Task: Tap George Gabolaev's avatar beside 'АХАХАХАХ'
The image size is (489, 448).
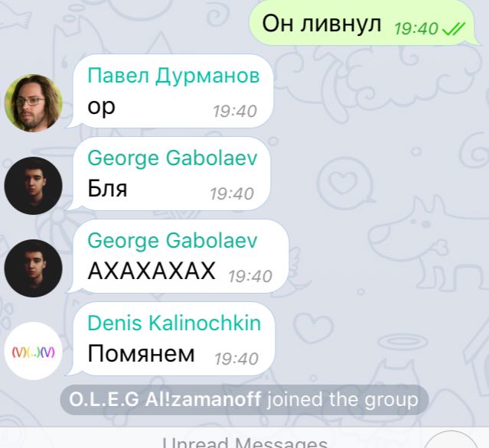Action: point(34,268)
